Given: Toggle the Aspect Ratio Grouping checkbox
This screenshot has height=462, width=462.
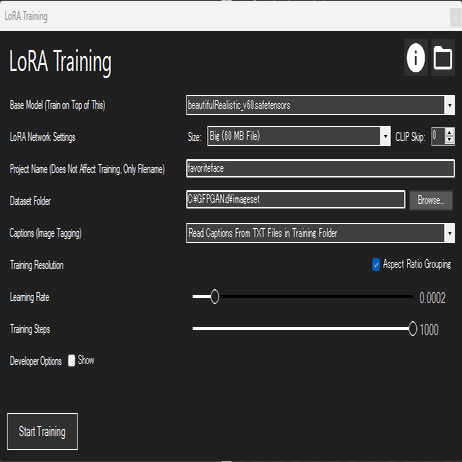Looking at the screenshot, I should point(376,265).
